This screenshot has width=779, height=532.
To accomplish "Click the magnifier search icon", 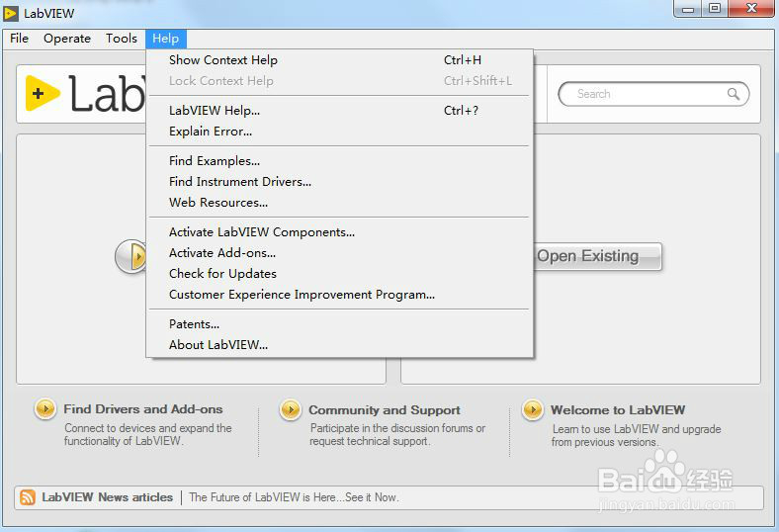I will 734,94.
